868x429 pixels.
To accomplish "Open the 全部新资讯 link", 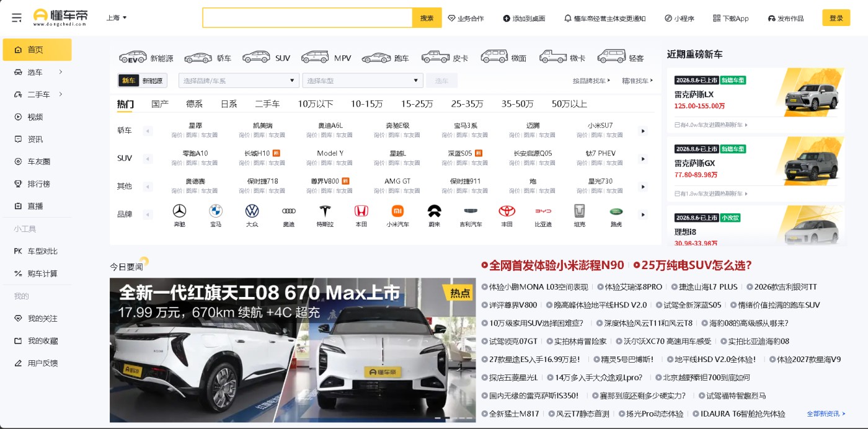I will pos(826,414).
